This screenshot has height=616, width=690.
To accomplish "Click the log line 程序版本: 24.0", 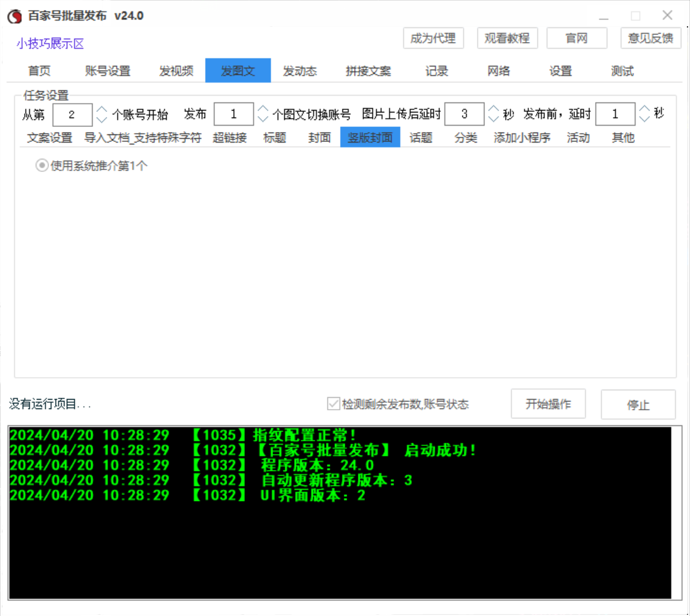I will (x=192, y=465).
